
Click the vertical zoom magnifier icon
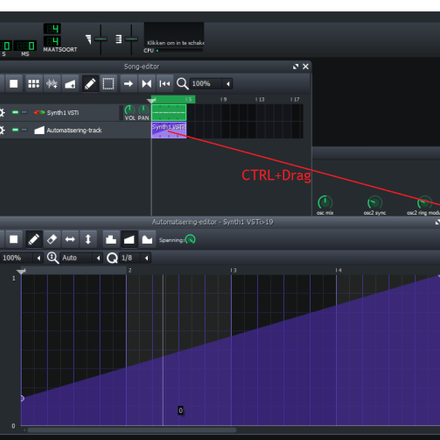[53, 258]
